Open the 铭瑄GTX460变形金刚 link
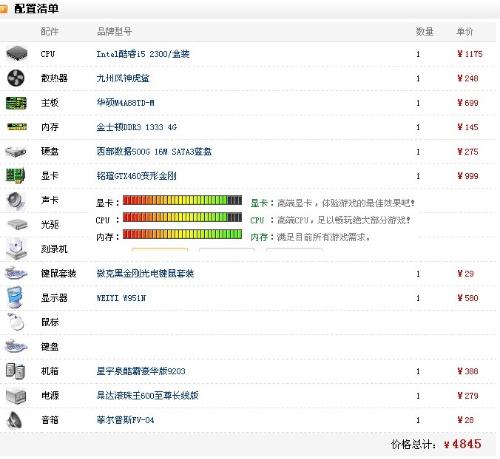 136,176
